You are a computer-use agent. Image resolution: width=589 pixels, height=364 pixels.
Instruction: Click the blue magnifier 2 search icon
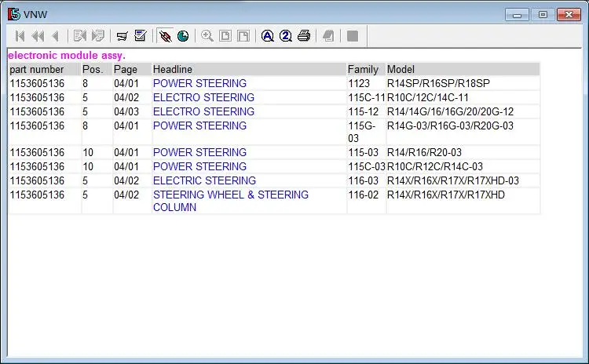tap(286, 36)
